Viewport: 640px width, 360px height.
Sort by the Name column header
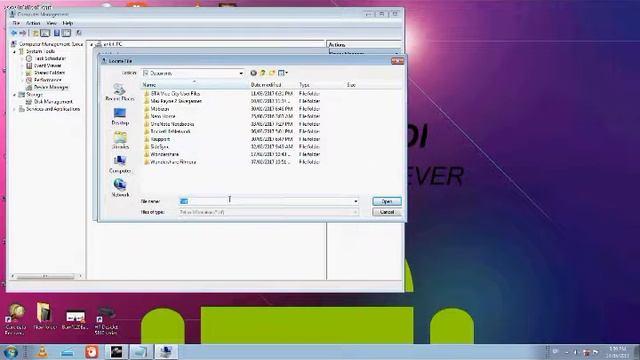point(195,85)
